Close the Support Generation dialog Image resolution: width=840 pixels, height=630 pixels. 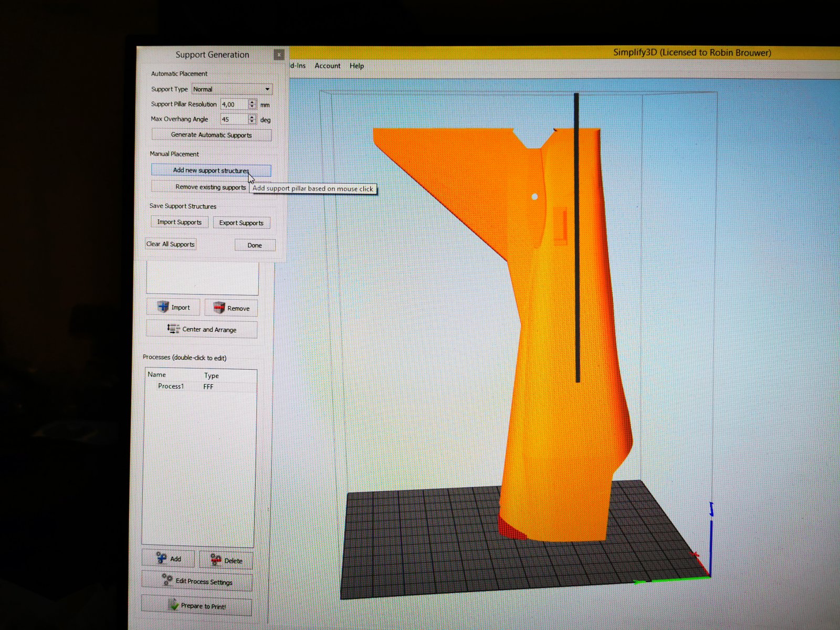point(279,55)
